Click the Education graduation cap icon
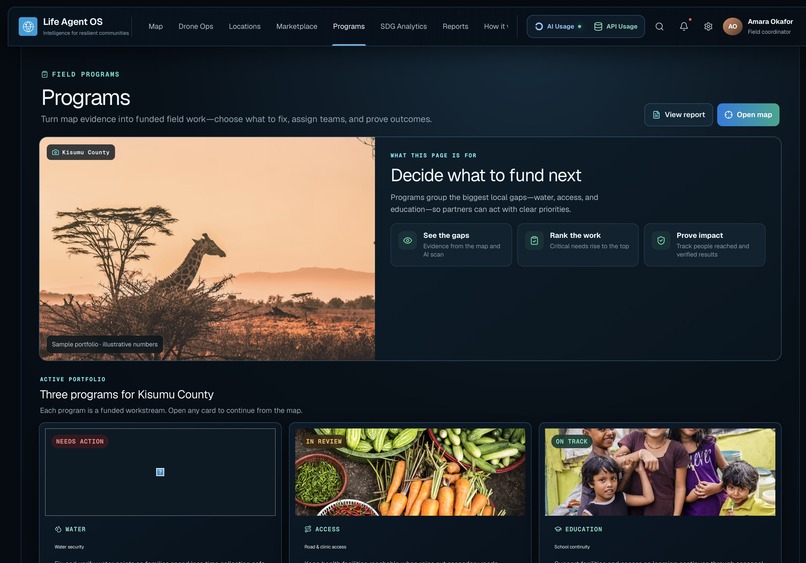 (x=558, y=529)
